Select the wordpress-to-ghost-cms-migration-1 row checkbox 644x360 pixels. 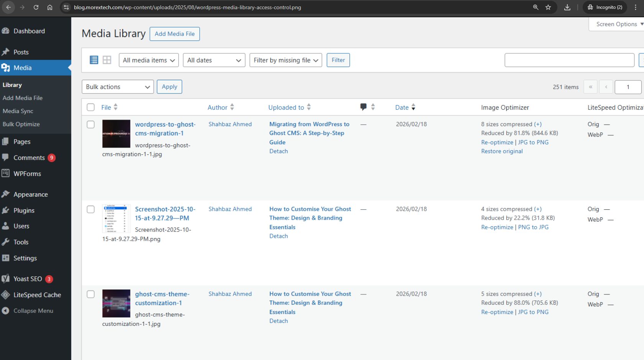point(90,124)
